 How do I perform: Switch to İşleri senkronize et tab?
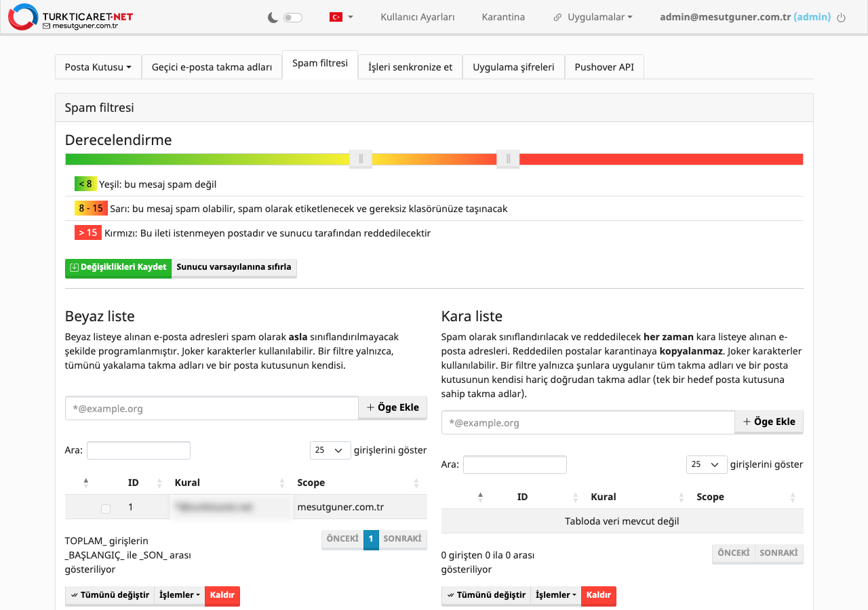(410, 67)
